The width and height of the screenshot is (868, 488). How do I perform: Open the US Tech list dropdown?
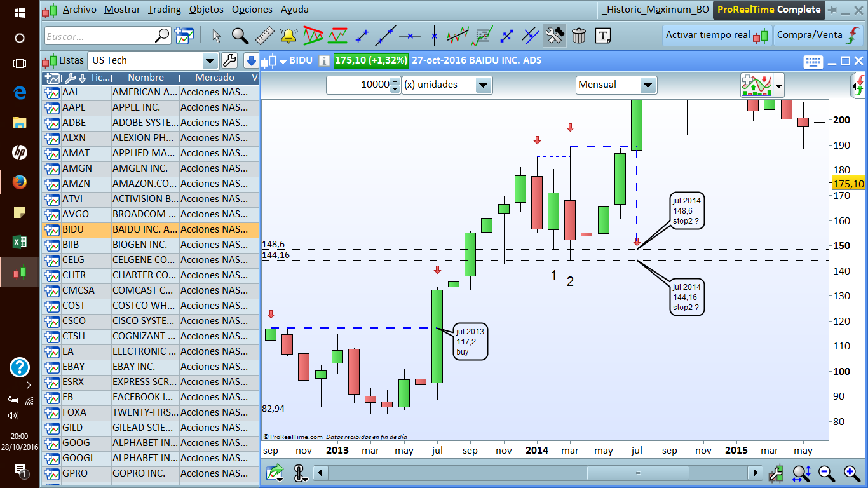(210, 61)
